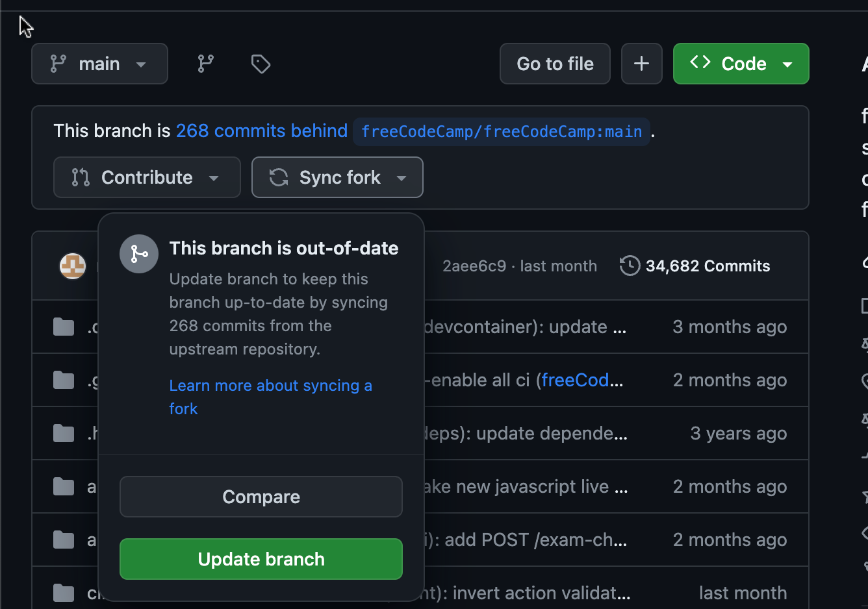Open the branches list icon

[205, 64]
